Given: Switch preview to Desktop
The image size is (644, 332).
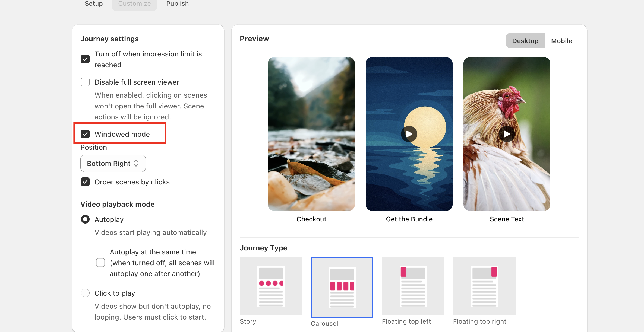Looking at the screenshot, I should pyautogui.click(x=525, y=41).
